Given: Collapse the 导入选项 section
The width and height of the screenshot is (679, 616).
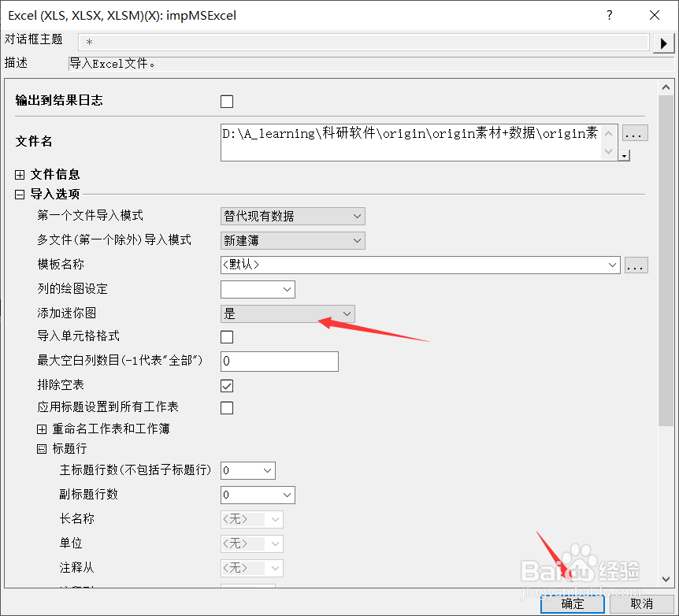Looking at the screenshot, I should point(20,195).
